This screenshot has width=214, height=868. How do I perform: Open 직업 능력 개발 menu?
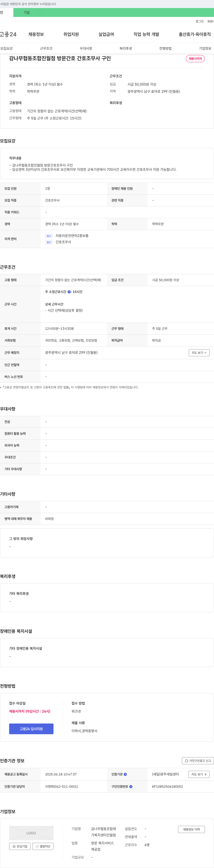click(x=146, y=34)
